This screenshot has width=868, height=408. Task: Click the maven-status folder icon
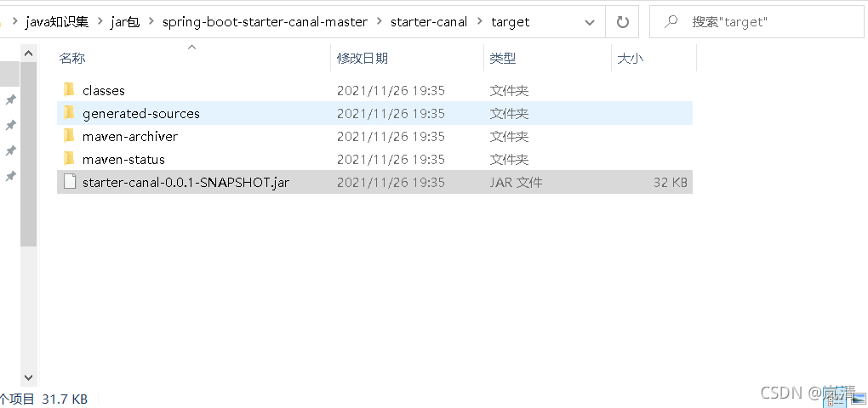(x=69, y=159)
